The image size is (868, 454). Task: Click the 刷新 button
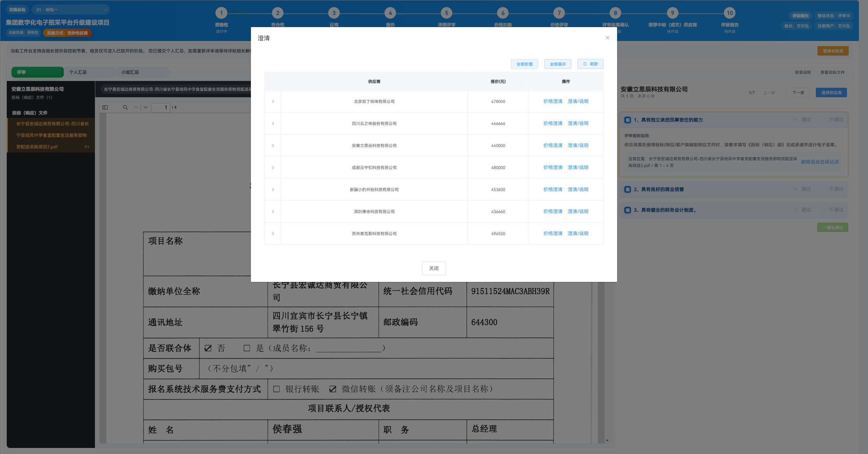pos(590,64)
